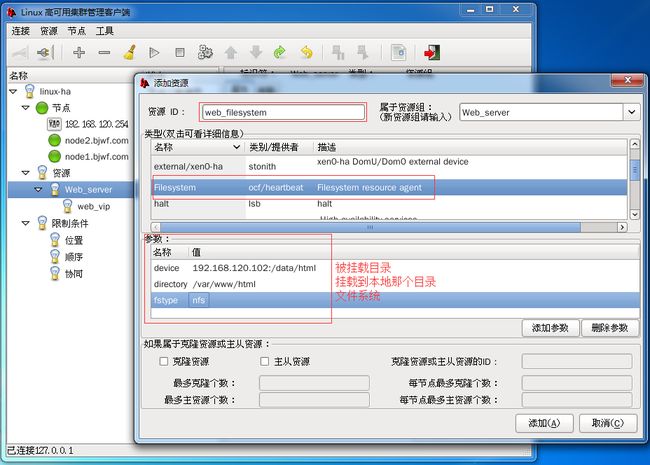
Task: Click the plus add-item toolbar icon
Action: coord(79,52)
